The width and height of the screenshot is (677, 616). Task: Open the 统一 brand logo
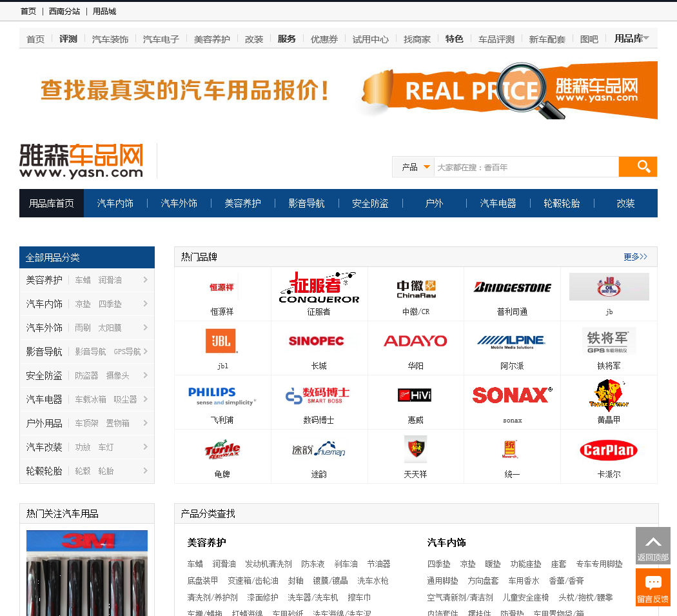pyautogui.click(x=510, y=449)
